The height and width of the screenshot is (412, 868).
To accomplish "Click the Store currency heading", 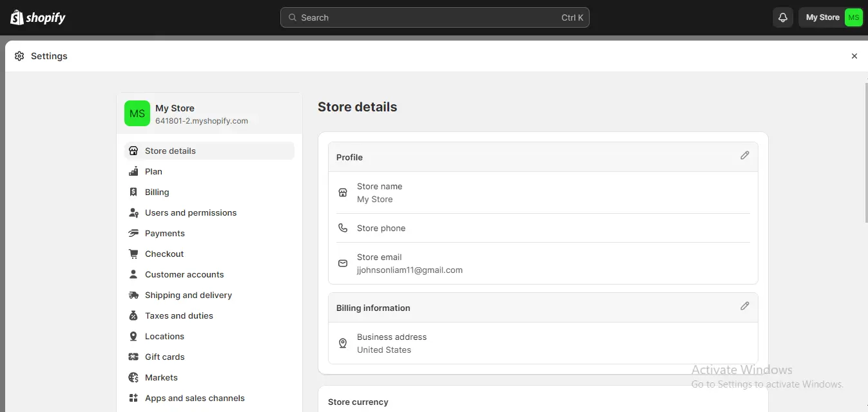I will click(x=358, y=402).
